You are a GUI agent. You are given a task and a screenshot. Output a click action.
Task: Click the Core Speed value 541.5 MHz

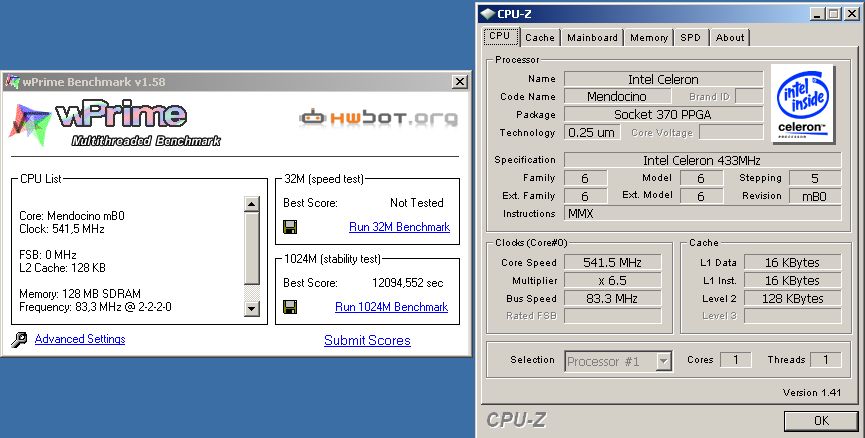(x=612, y=263)
